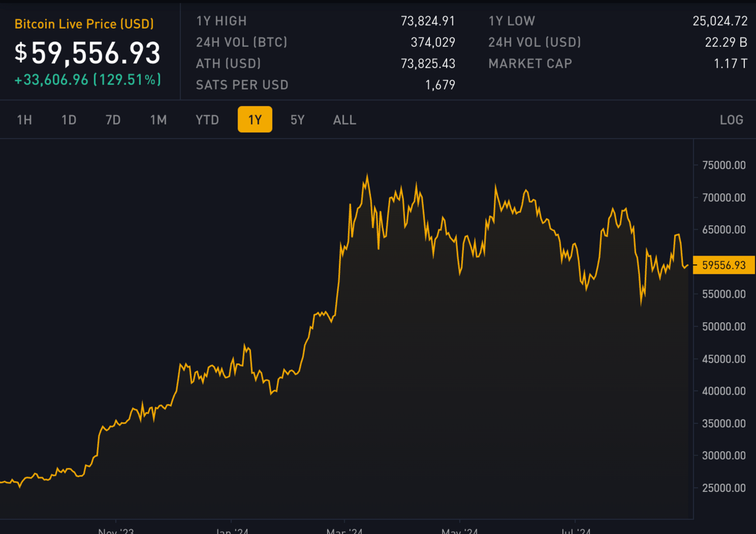Switch chart to 1D range
756x534 pixels.
pos(69,120)
